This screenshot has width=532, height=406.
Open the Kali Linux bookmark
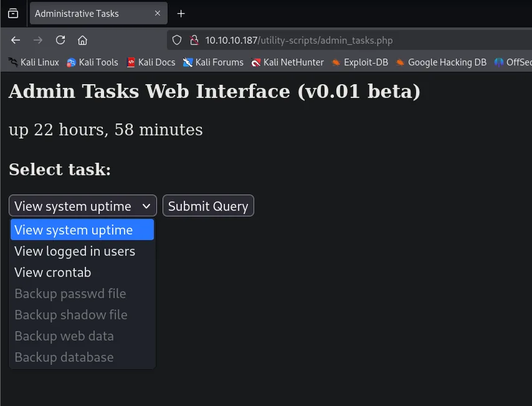click(34, 62)
